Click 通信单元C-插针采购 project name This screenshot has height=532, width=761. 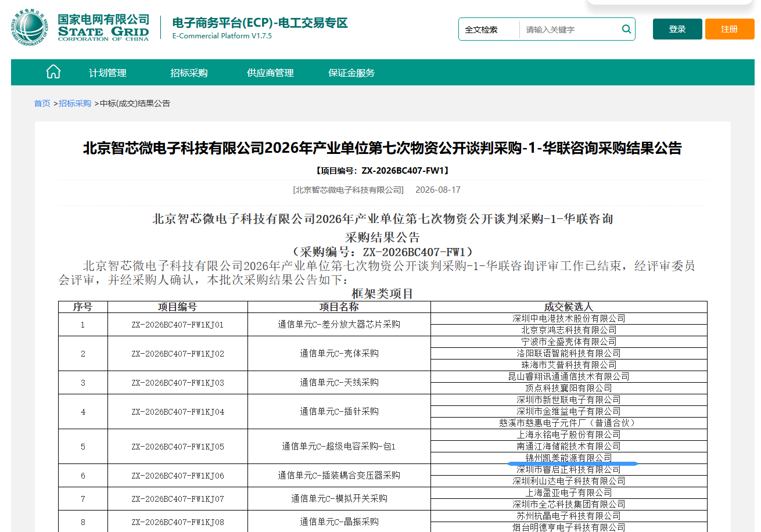click(x=339, y=411)
